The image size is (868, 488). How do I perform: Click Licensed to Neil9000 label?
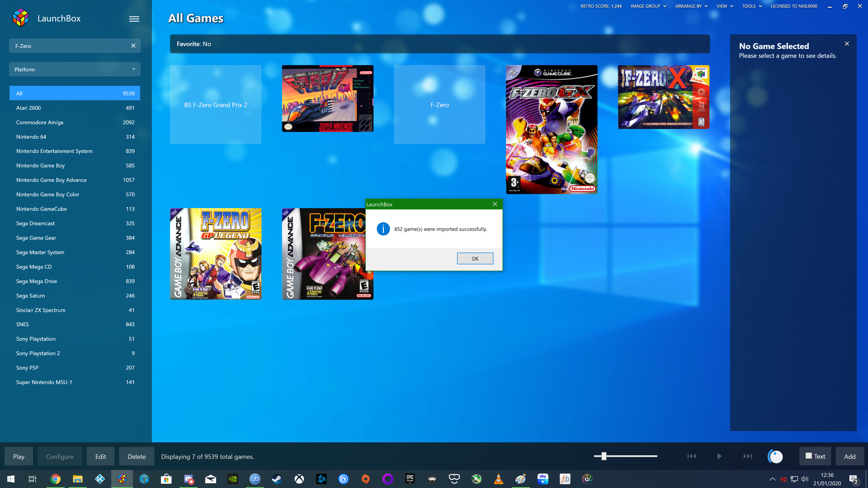[x=794, y=6]
